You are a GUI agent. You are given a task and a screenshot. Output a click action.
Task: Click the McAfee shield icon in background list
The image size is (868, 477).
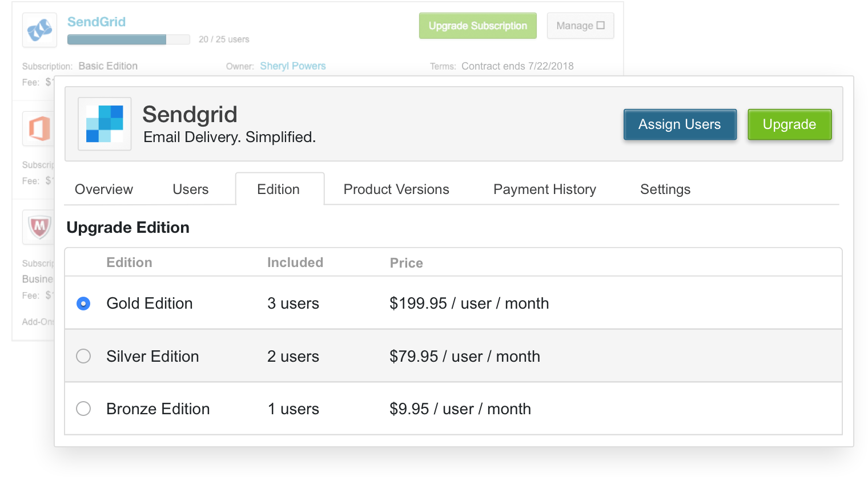38,227
